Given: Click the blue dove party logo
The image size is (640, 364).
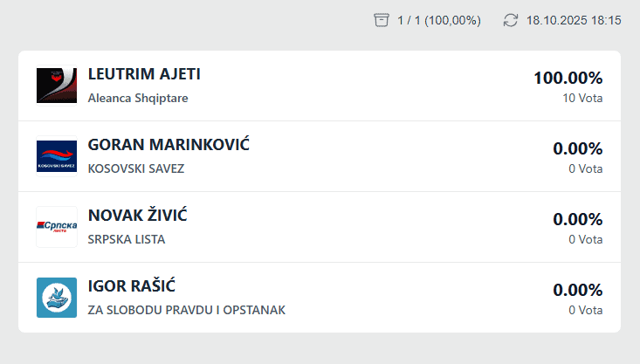Looking at the screenshot, I should (57, 298).
